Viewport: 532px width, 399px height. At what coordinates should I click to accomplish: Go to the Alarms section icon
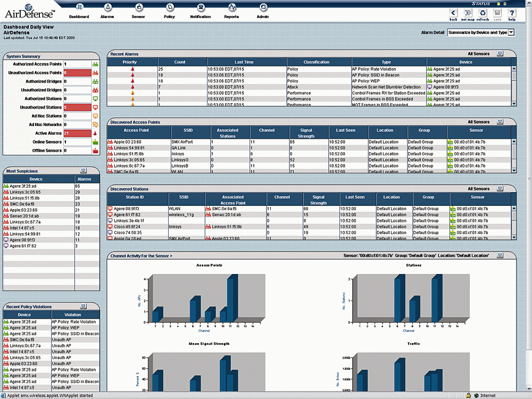click(x=107, y=7)
